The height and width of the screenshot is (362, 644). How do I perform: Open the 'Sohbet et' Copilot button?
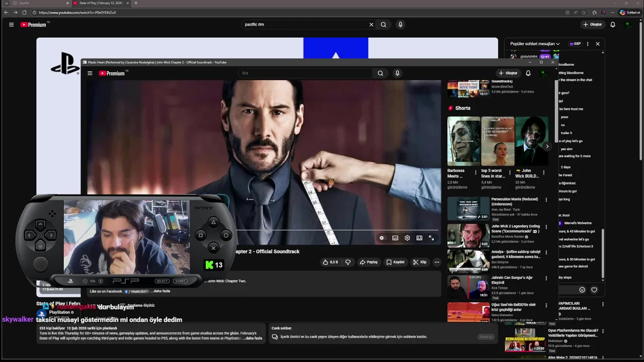(x=629, y=12)
